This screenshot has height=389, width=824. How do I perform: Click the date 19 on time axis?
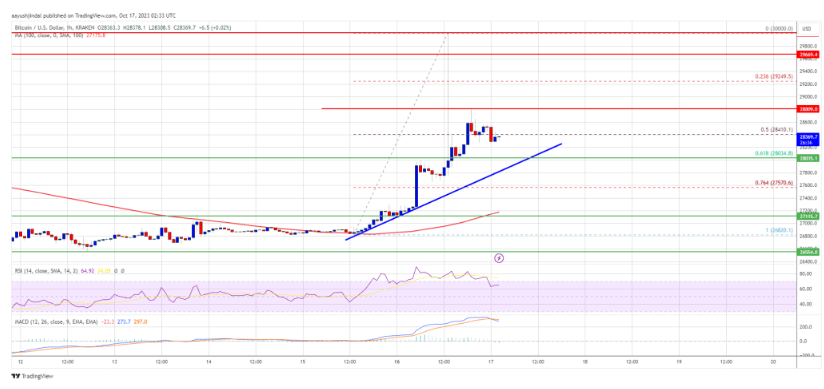pyautogui.click(x=679, y=362)
